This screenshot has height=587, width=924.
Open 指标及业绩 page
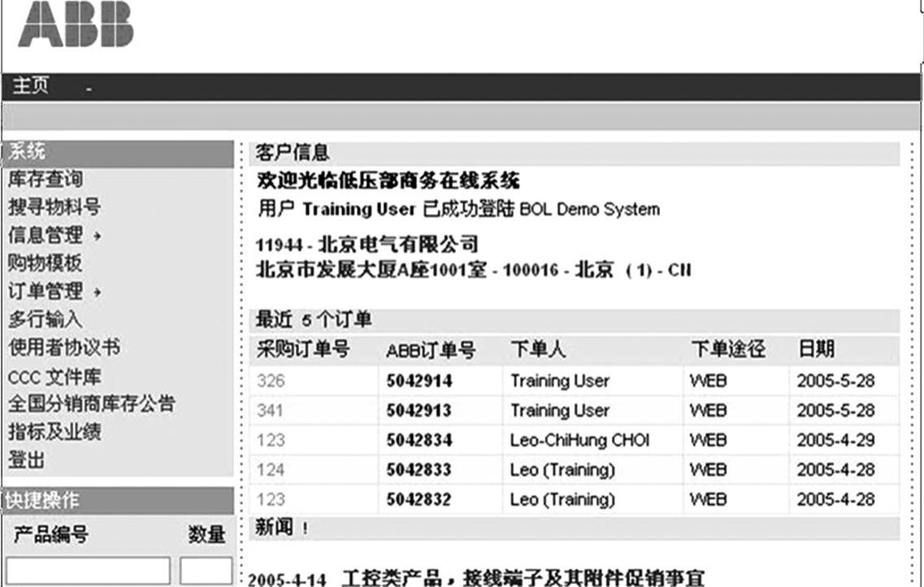(54, 432)
